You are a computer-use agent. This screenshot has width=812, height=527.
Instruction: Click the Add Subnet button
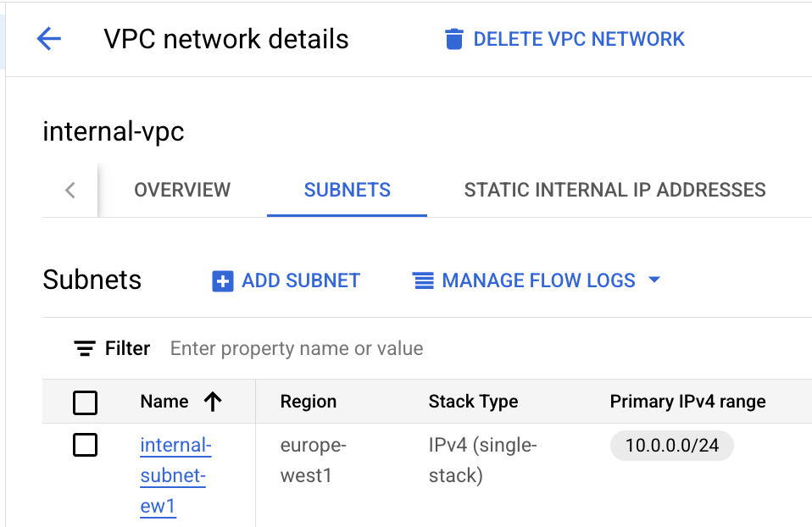pyautogui.click(x=300, y=281)
